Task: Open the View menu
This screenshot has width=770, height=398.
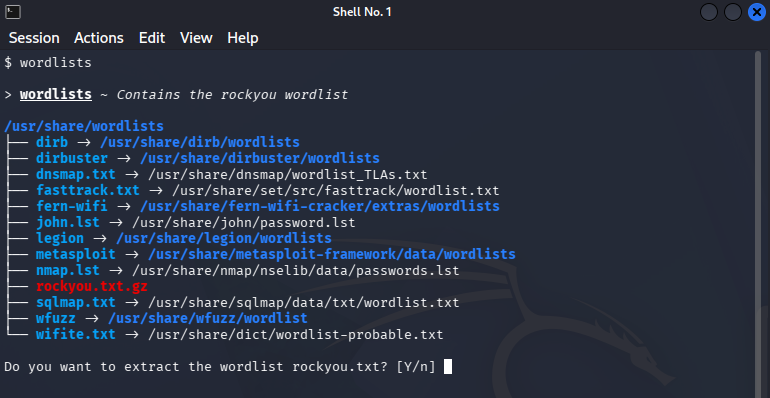Action: click(196, 38)
